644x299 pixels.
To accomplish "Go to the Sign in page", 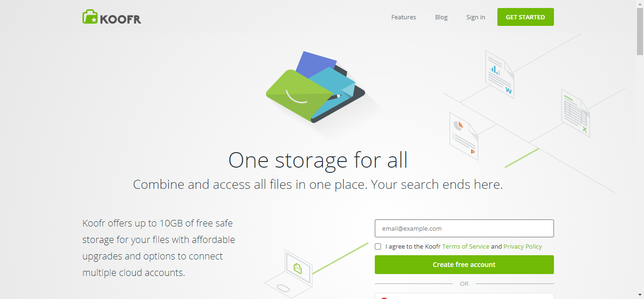I will [476, 17].
